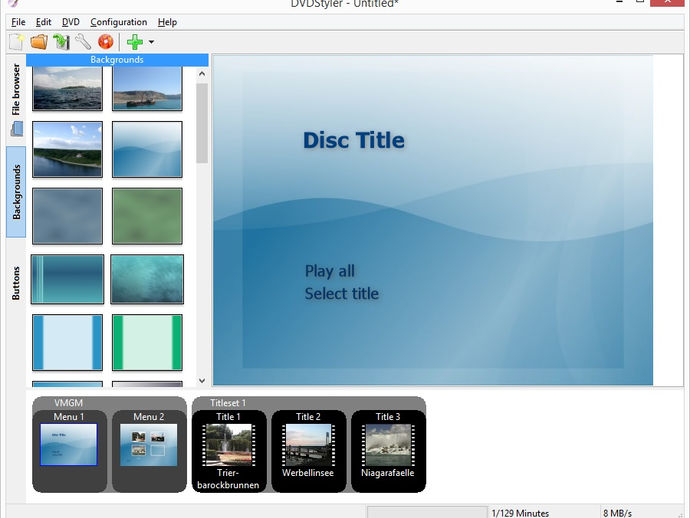The height and width of the screenshot is (518, 690).
Task: Open the File menu
Action: pos(18,22)
